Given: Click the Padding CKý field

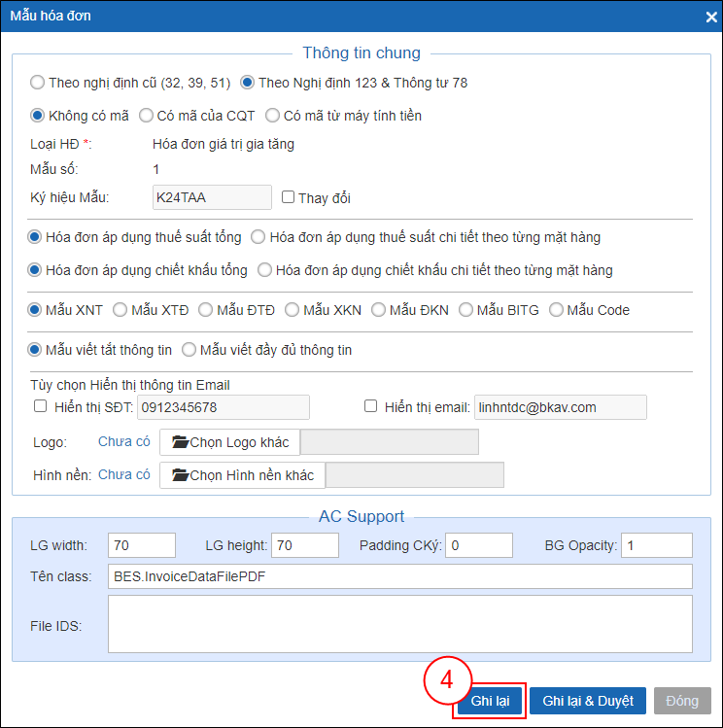Looking at the screenshot, I should coord(479,545).
